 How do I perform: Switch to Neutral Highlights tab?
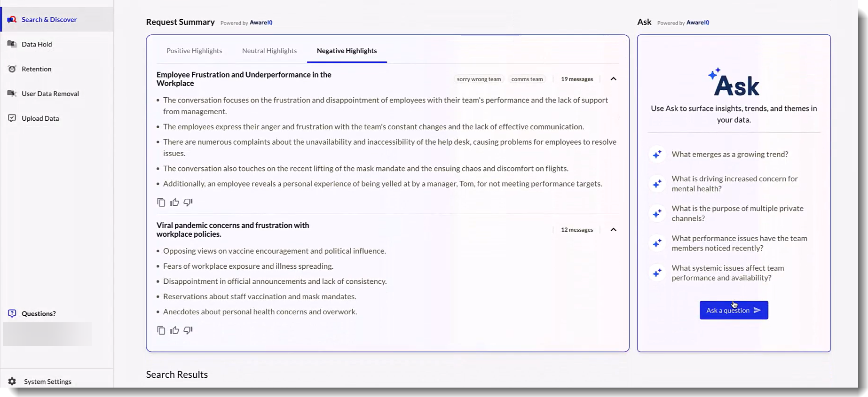click(x=269, y=51)
